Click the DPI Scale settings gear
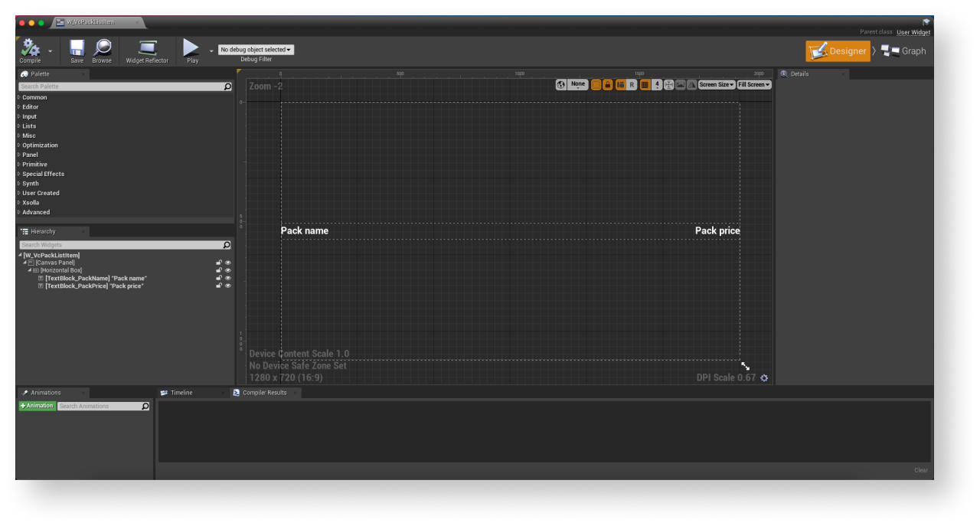The height and width of the screenshot is (526, 980). click(x=764, y=377)
